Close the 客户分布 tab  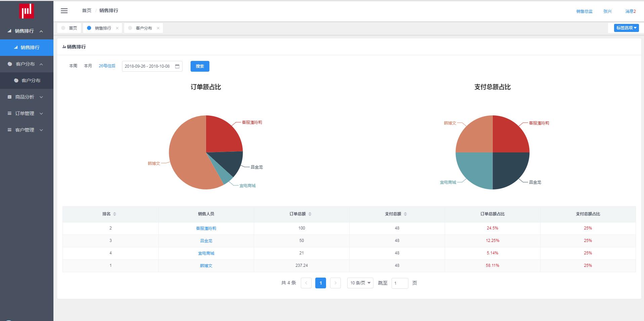(x=158, y=28)
